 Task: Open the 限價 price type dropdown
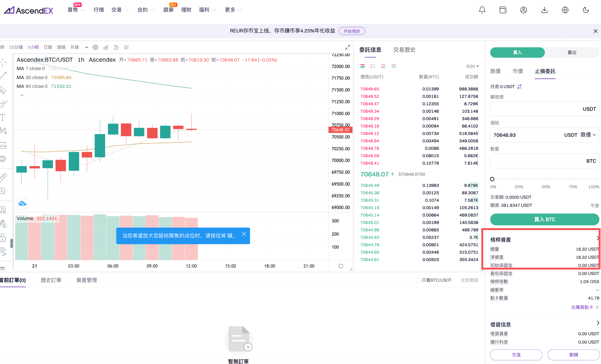[x=588, y=135]
